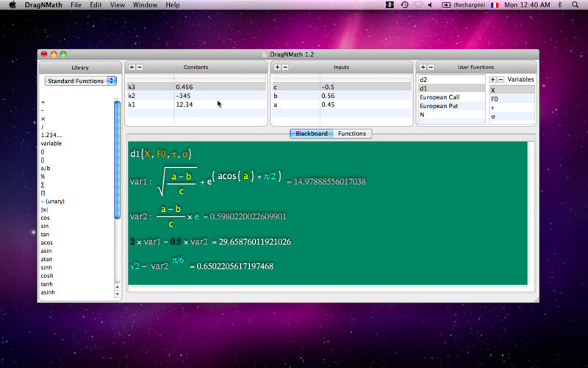Open the Window menu
588x368 pixels.
[145, 5]
